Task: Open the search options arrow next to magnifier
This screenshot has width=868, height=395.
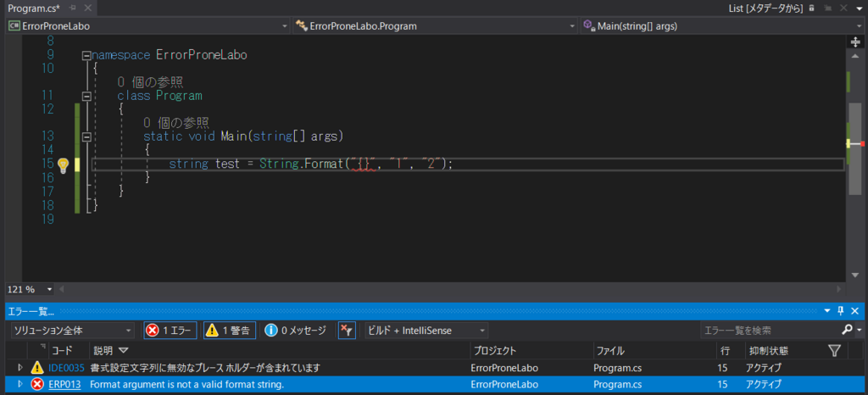Action: [860, 331]
